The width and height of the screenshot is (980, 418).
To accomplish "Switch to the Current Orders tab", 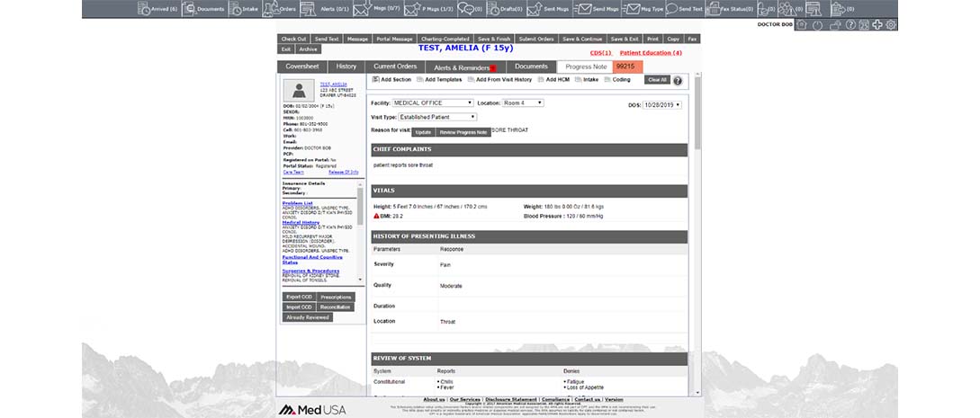I will tap(395, 67).
